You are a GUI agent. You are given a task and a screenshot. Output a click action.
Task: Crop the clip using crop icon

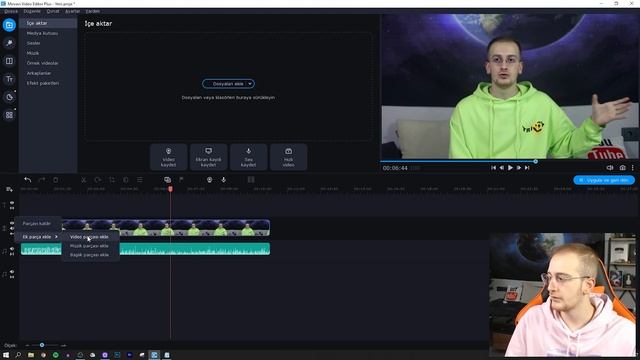coord(112,180)
